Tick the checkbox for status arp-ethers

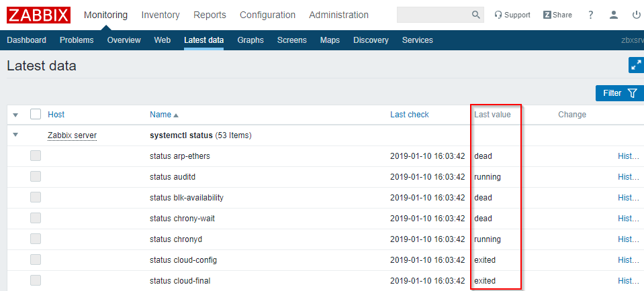[x=36, y=156]
